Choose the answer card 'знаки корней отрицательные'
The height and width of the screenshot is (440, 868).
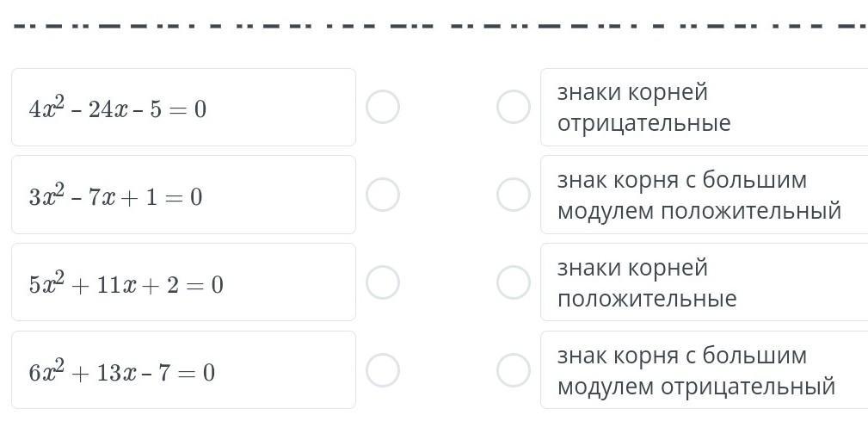(x=704, y=108)
